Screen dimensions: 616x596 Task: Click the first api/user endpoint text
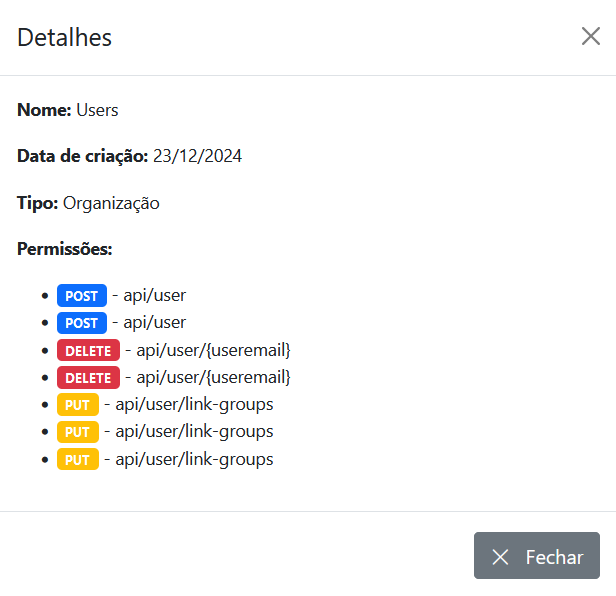tap(154, 295)
